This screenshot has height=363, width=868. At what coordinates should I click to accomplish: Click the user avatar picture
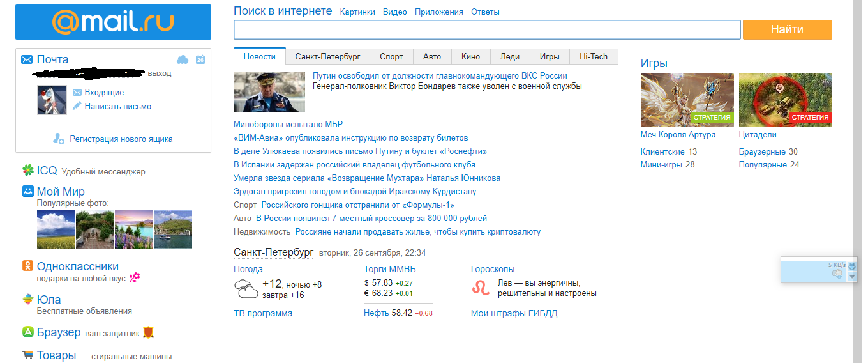(52, 100)
